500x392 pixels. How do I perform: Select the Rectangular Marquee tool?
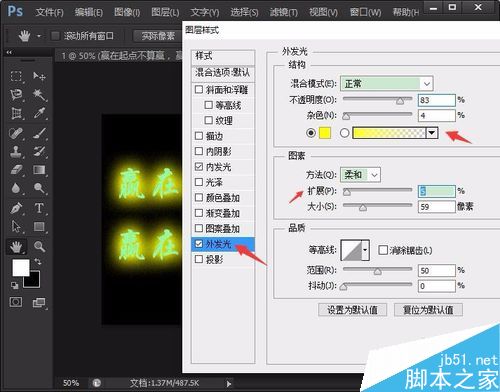point(16,76)
